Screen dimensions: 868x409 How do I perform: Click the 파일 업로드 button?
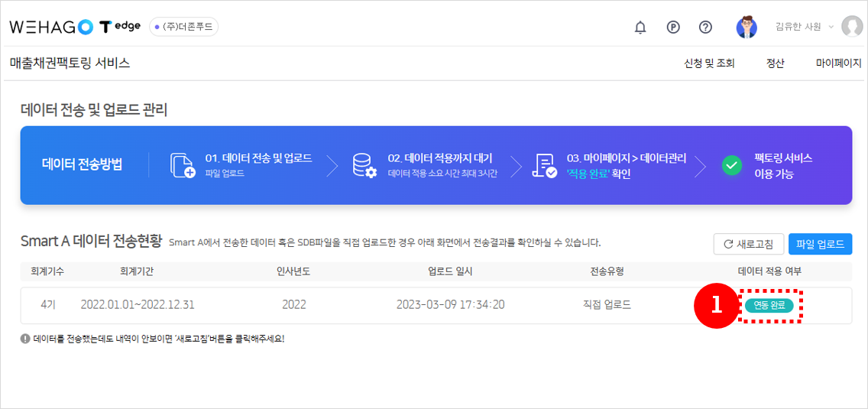[x=820, y=245]
